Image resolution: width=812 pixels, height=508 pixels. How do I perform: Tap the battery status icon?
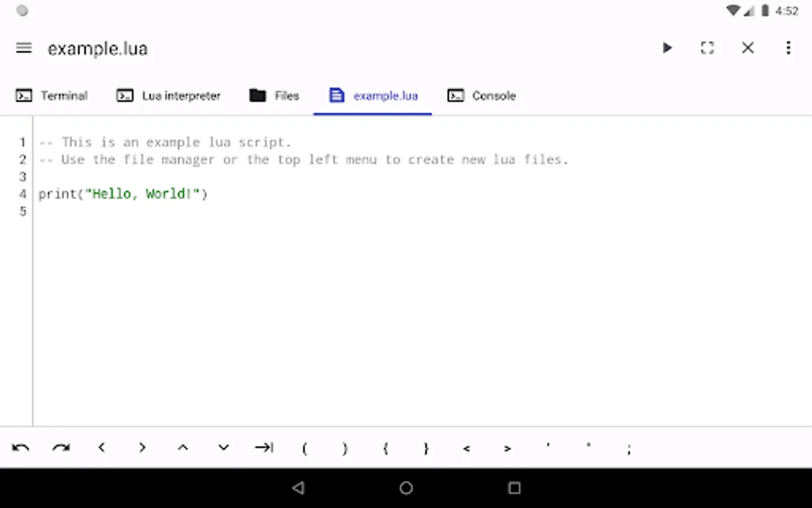[x=765, y=11]
